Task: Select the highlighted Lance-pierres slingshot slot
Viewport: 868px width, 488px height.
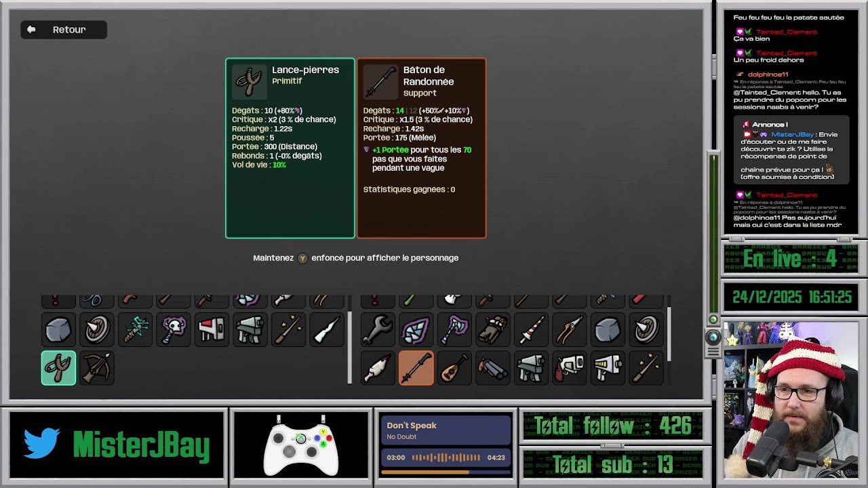Action: click(x=58, y=368)
